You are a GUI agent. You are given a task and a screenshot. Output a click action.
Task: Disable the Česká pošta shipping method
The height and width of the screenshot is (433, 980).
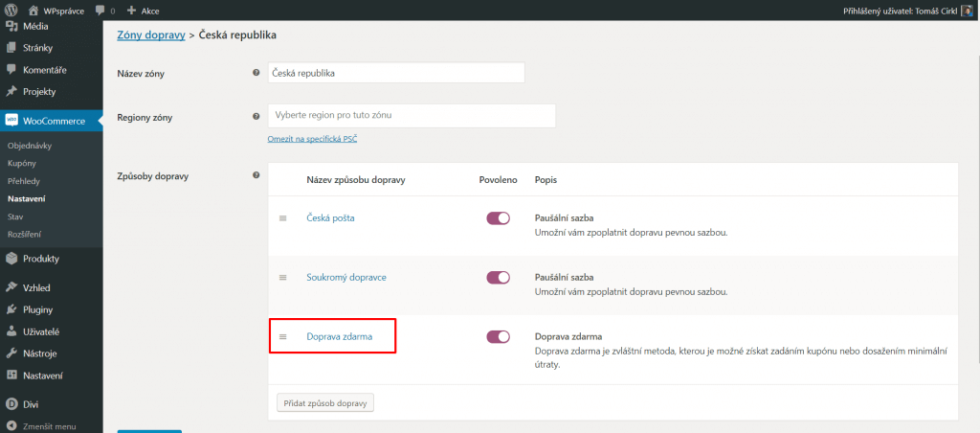click(498, 217)
